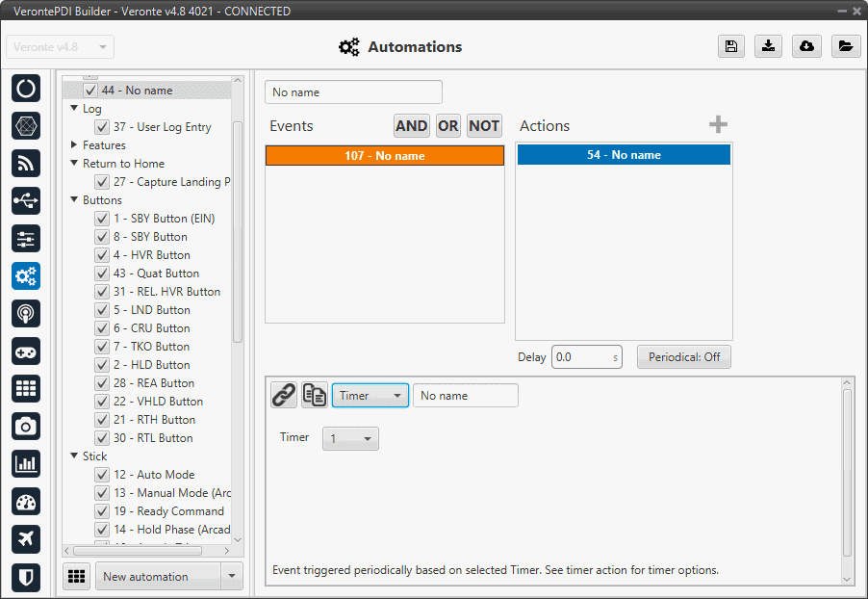868x599 pixels.
Task: Toggle the 4 - HVR Button checkbox
Action: tap(102, 255)
